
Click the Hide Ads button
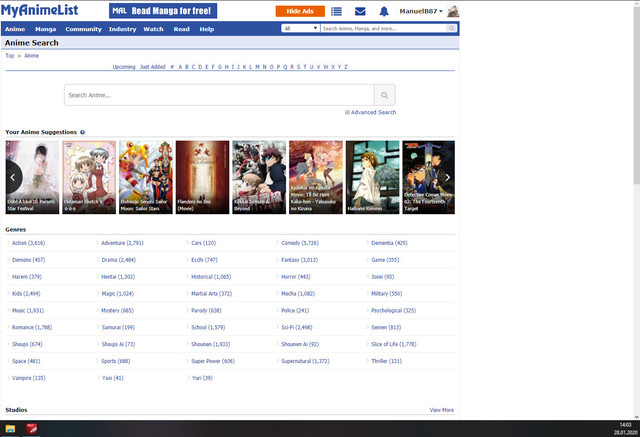[298, 11]
